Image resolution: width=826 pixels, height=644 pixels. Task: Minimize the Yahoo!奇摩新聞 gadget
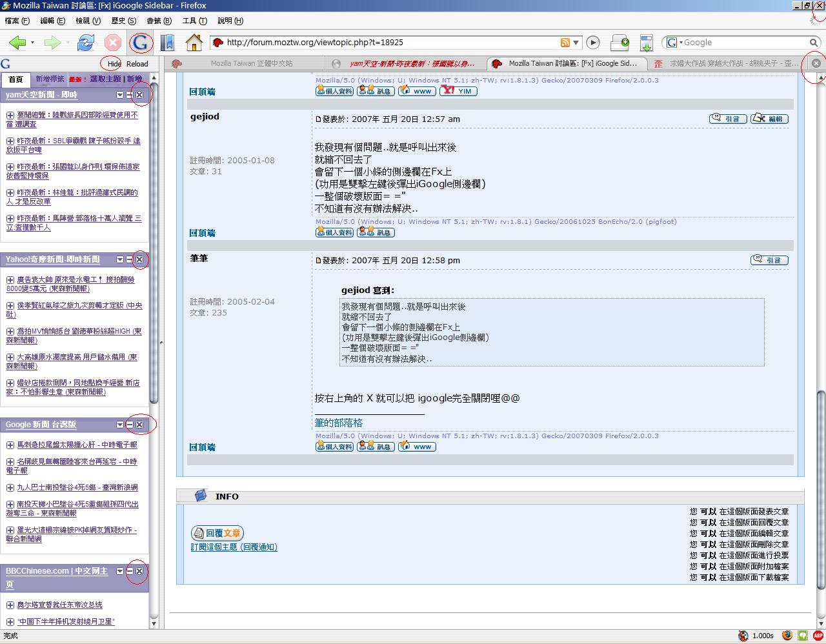point(130,259)
